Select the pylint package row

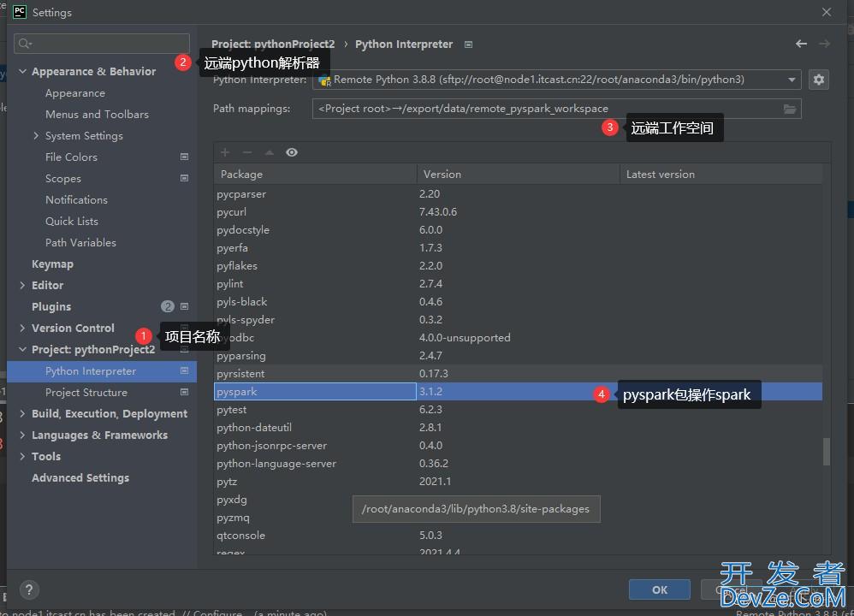pyautogui.click(x=518, y=284)
